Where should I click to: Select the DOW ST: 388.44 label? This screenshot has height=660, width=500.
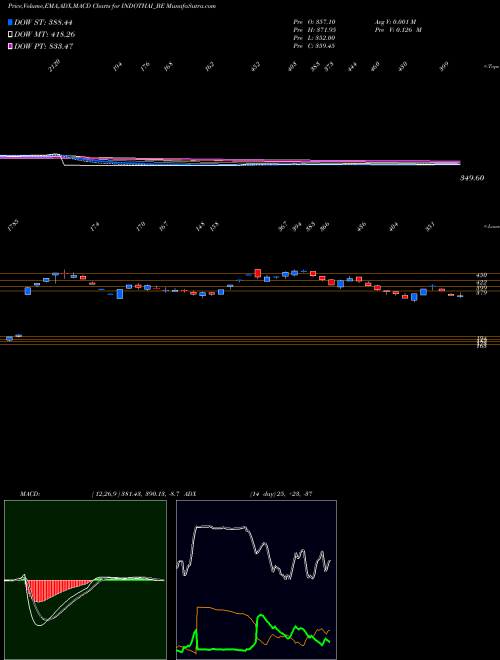pos(43,23)
